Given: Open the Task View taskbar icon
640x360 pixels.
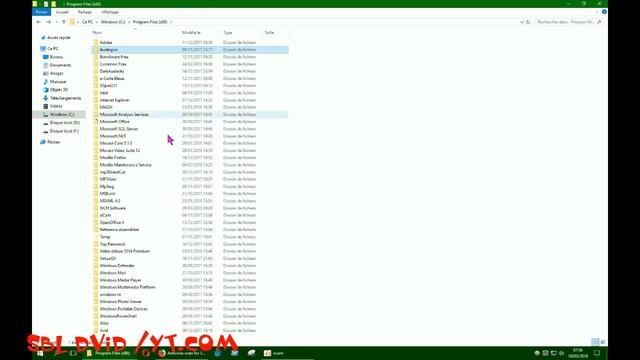Looking at the screenshot, I should [73, 353].
